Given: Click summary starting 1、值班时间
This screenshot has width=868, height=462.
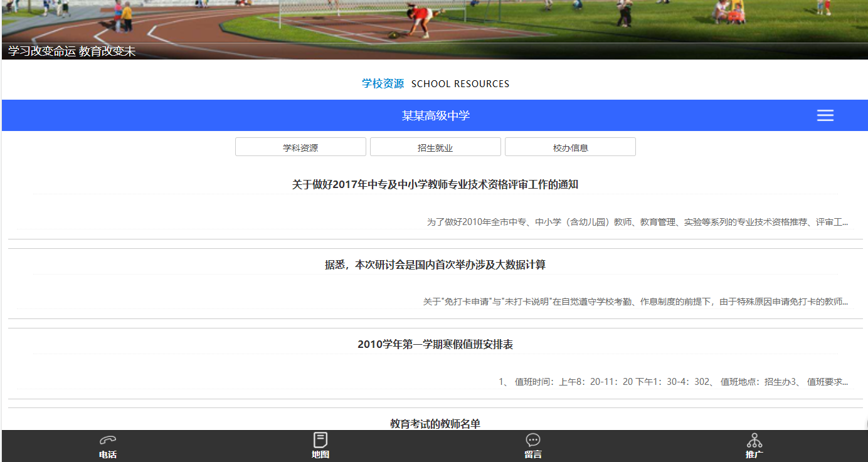Looking at the screenshot, I should pyautogui.click(x=674, y=382).
